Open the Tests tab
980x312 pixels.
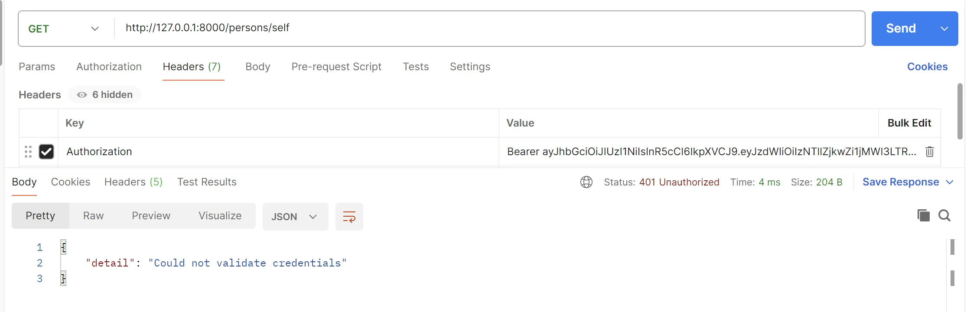coord(416,67)
